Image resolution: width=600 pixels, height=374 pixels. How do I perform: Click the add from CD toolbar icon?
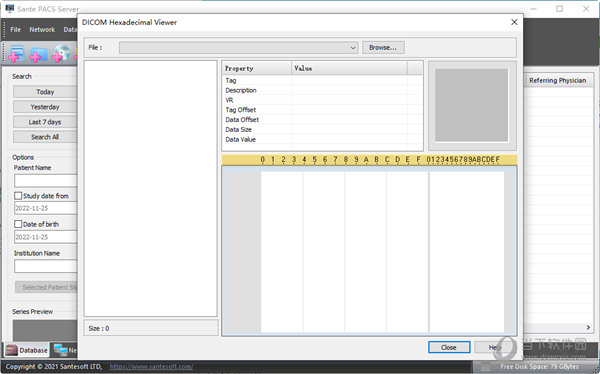click(x=61, y=53)
